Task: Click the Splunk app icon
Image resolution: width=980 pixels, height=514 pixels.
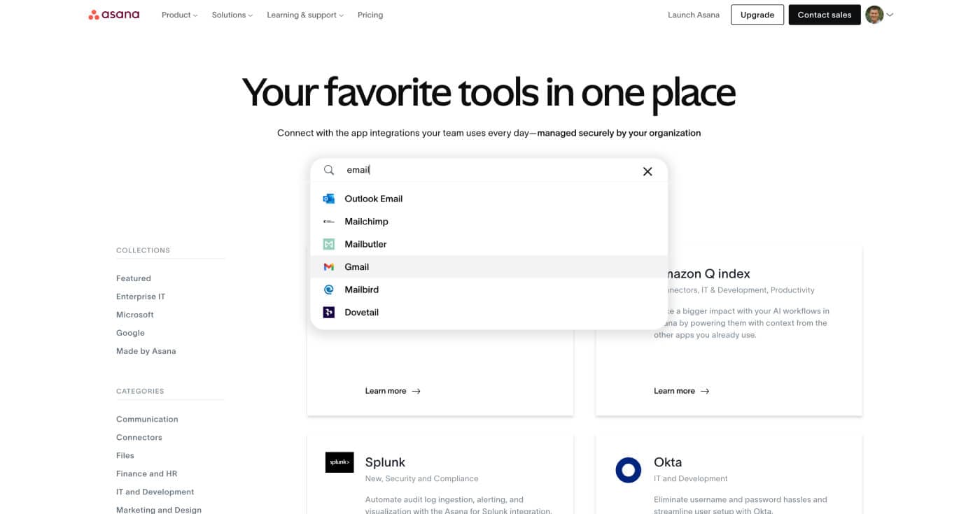Action: click(339, 462)
